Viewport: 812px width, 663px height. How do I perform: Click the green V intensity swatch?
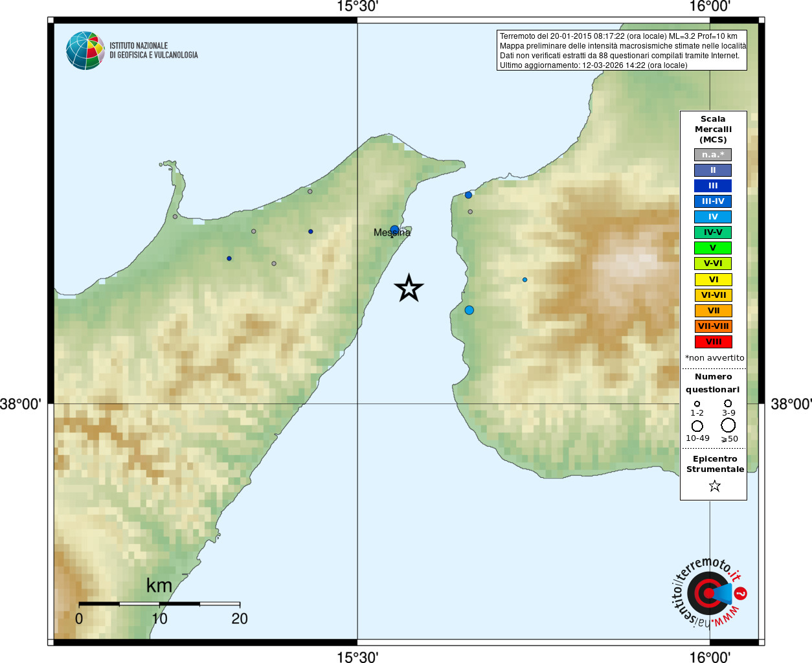click(713, 248)
